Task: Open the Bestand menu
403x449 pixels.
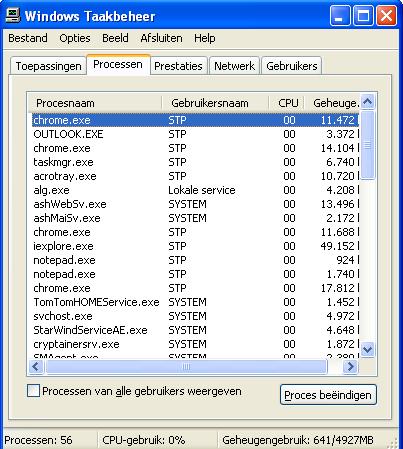Action: click(28, 38)
